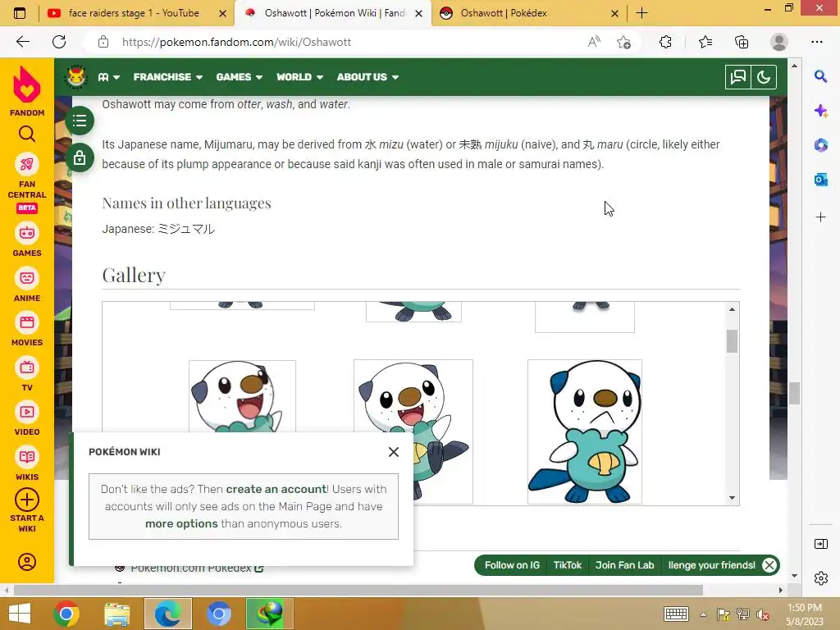840x630 pixels.
Task: Expand the ABOUT US menu
Action: [x=367, y=77]
